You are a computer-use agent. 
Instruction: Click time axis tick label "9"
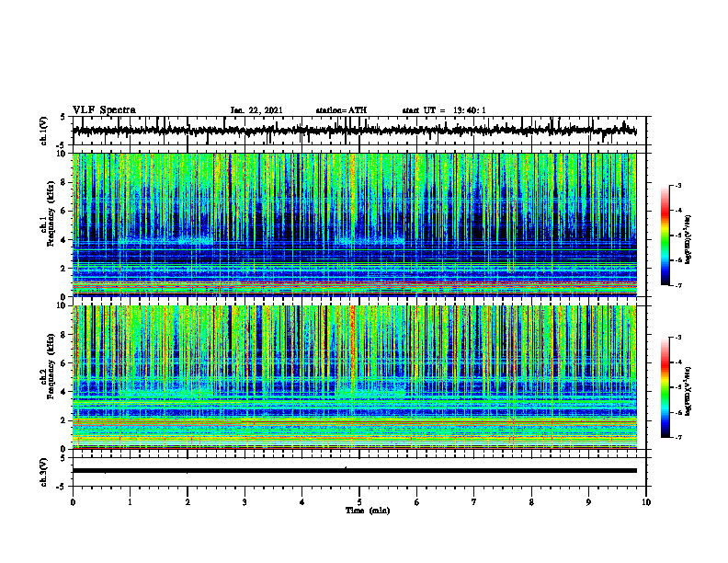(588, 502)
